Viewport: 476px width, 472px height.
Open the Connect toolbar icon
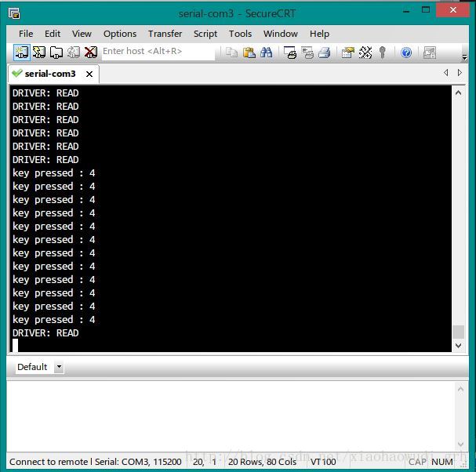point(22,53)
